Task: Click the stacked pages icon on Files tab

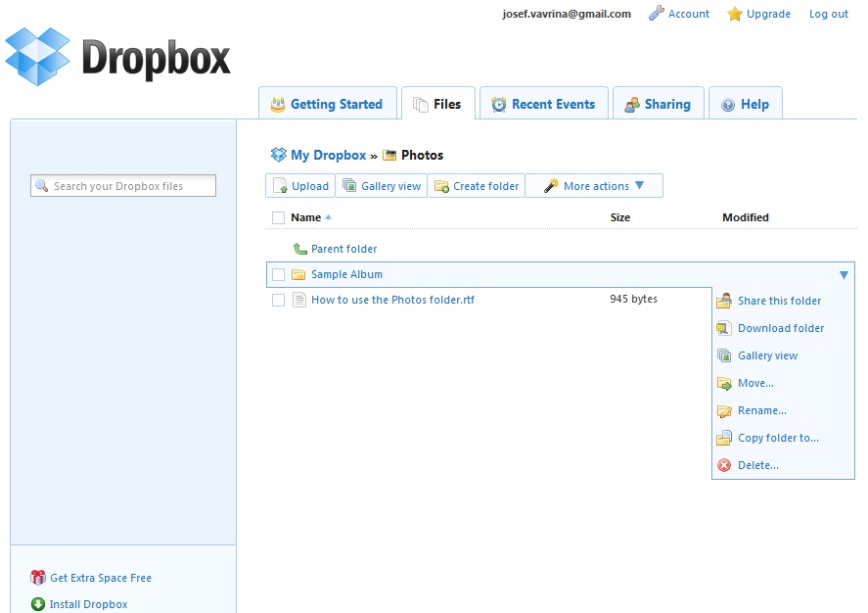Action: point(421,104)
